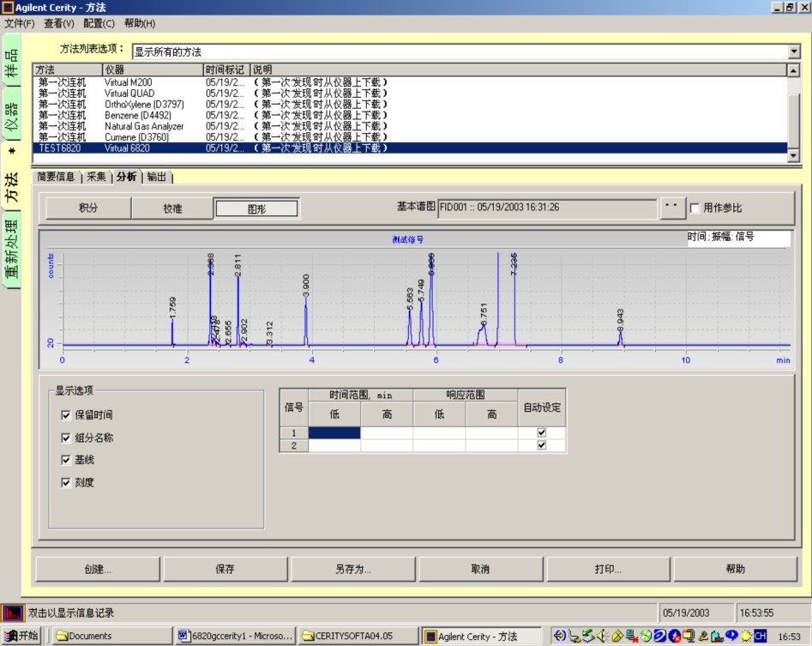This screenshot has width=812, height=646.
Task: Switch to the 采集 tab
Action: pyautogui.click(x=96, y=177)
